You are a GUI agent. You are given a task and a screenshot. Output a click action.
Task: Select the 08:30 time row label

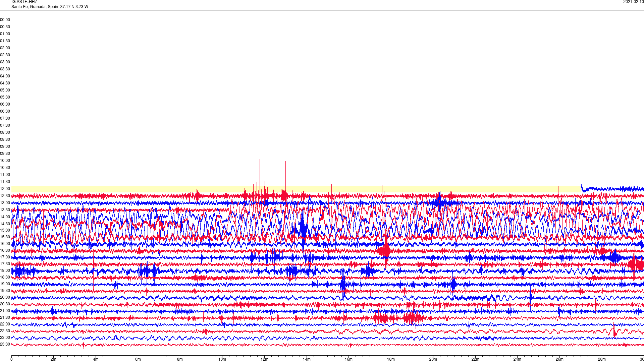coord(5,139)
